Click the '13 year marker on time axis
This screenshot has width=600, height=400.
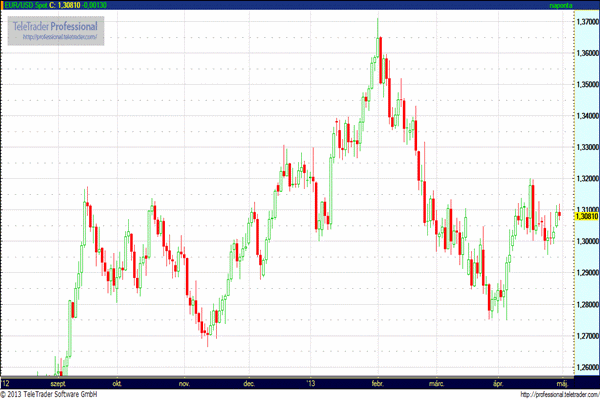point(310,383)
